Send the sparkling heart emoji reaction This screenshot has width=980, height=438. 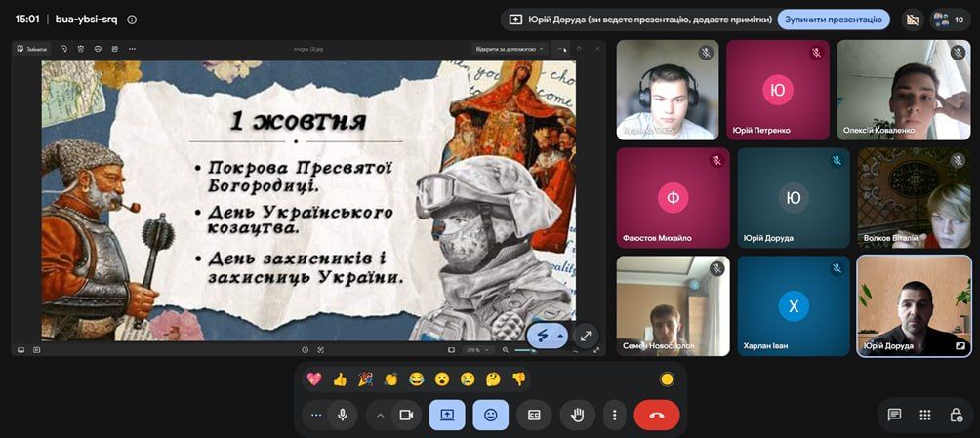[x=313, y=378]
